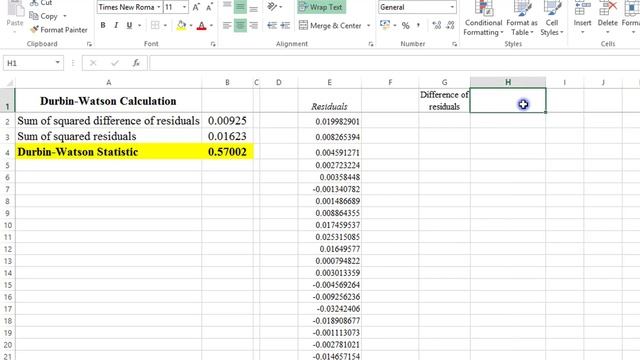This screenshot has width=640, height=360.
Task: Set top vertical alignment
Action: click(x=227, y=6)
